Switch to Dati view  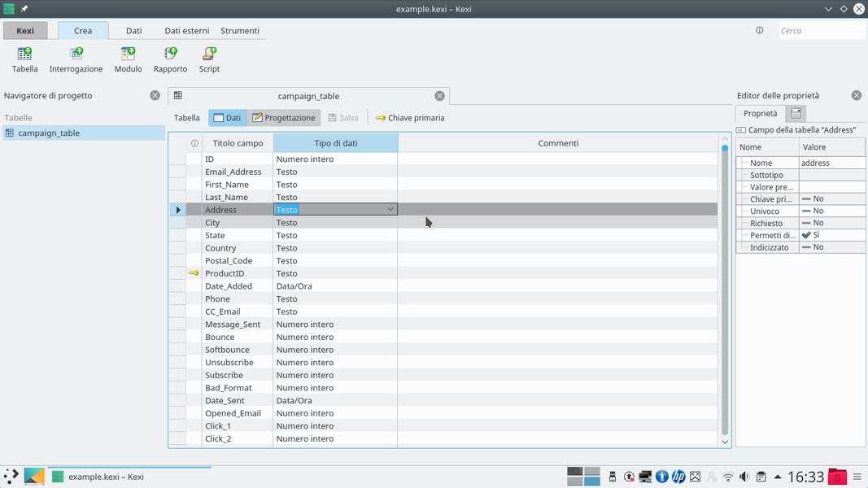(227, 118)
